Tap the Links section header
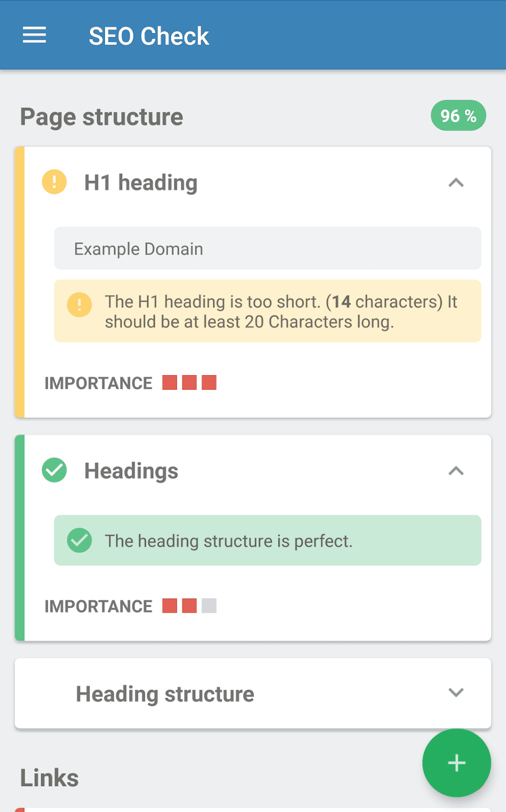Viewport: 506px width, 812px height. pyautogui.click(x=49, y=778)
